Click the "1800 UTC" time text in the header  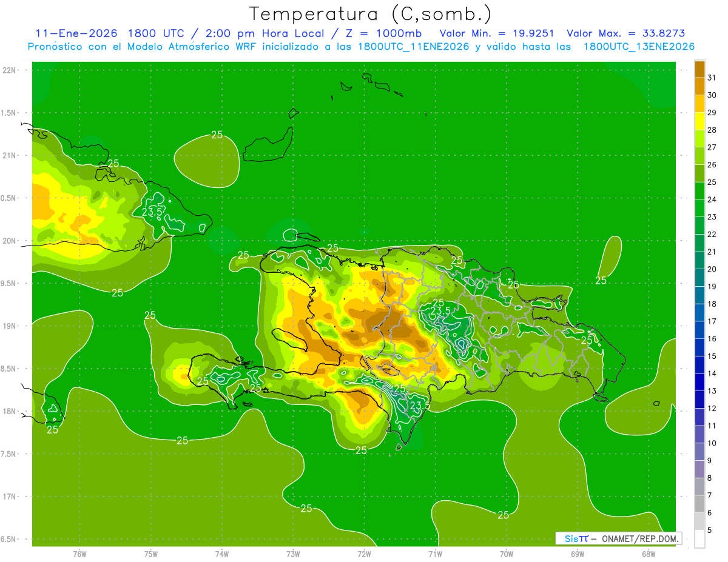tap(157, 33)
